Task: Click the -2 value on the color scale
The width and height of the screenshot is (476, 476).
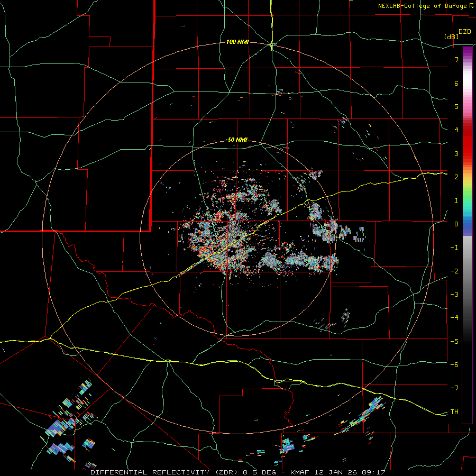Action: click(454, 271)
